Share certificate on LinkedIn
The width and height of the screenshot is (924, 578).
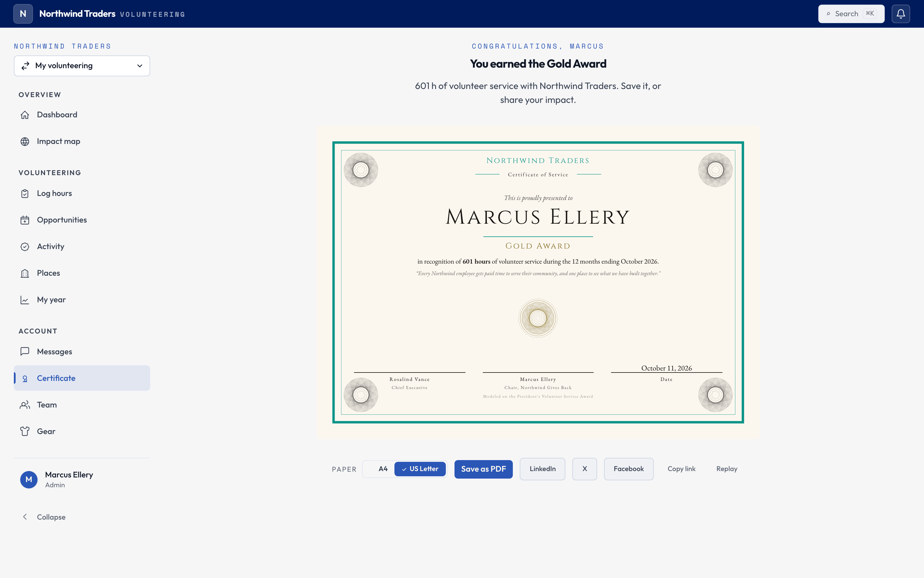click(x=542, y=469)
